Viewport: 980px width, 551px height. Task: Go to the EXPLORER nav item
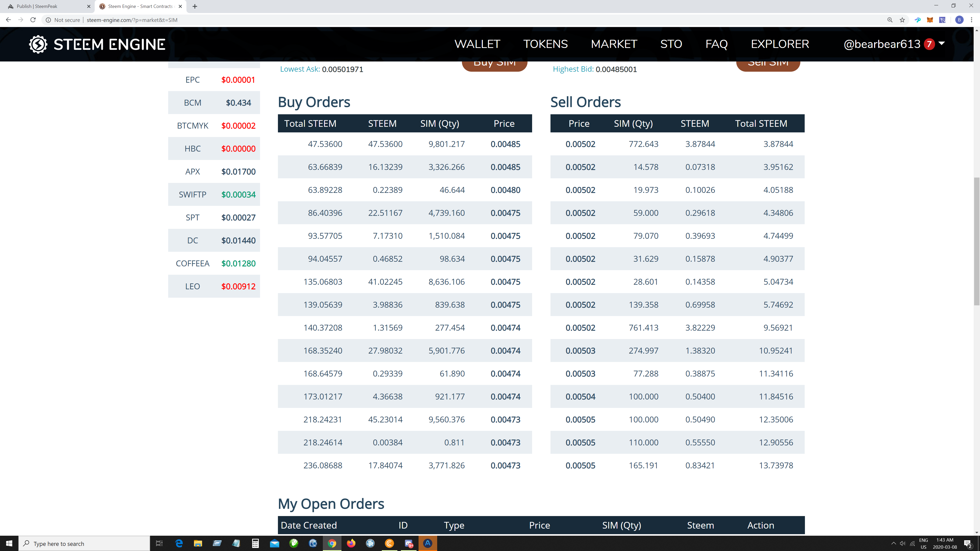[x=779, y=44]
